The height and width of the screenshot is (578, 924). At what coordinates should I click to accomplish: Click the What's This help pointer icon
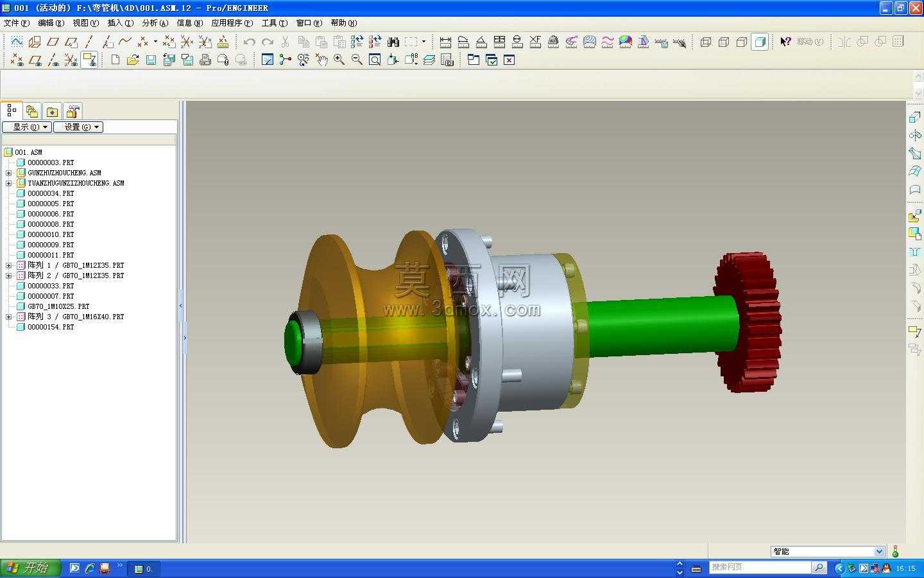pos(785,42)
